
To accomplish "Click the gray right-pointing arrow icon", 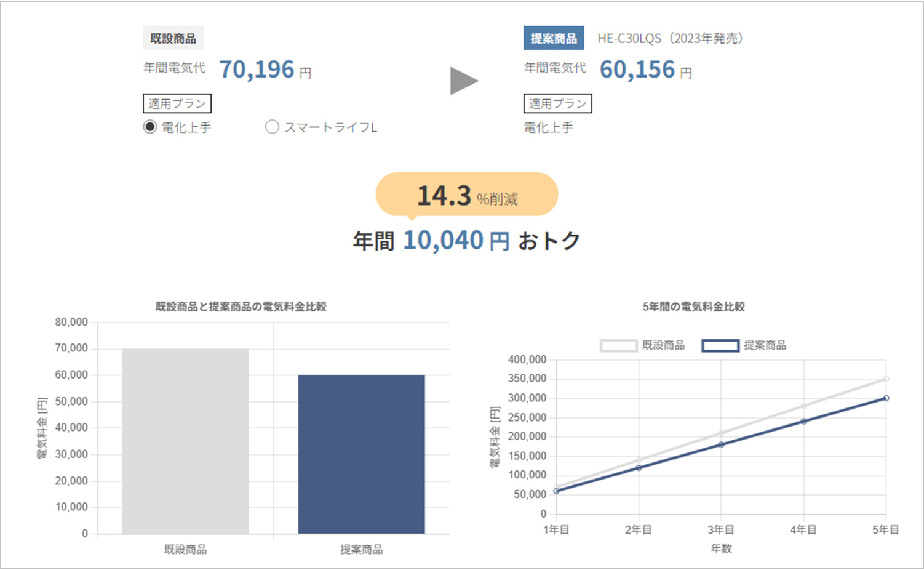I will tap(464, 81).
